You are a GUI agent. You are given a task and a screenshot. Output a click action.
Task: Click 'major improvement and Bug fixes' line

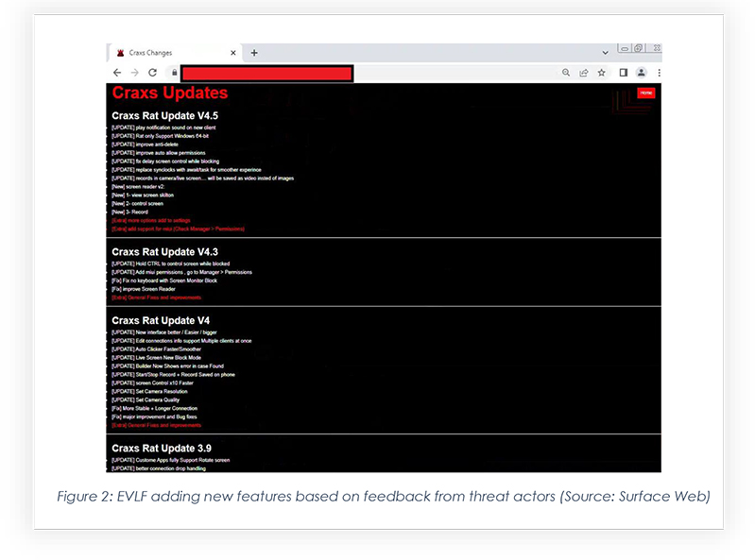click(154, 417)
